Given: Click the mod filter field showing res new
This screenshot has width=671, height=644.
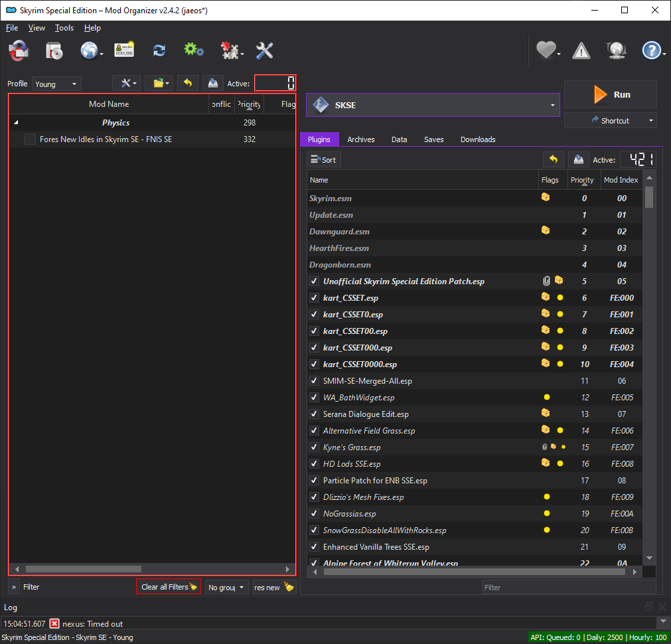Looking at the screenshot, I should click(268, 587).
